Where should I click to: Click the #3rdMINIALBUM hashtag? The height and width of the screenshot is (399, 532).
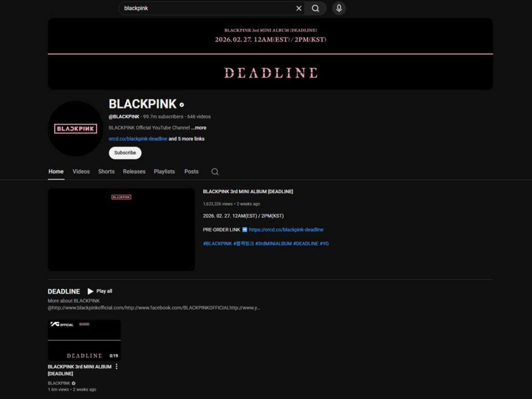(273, 244)
